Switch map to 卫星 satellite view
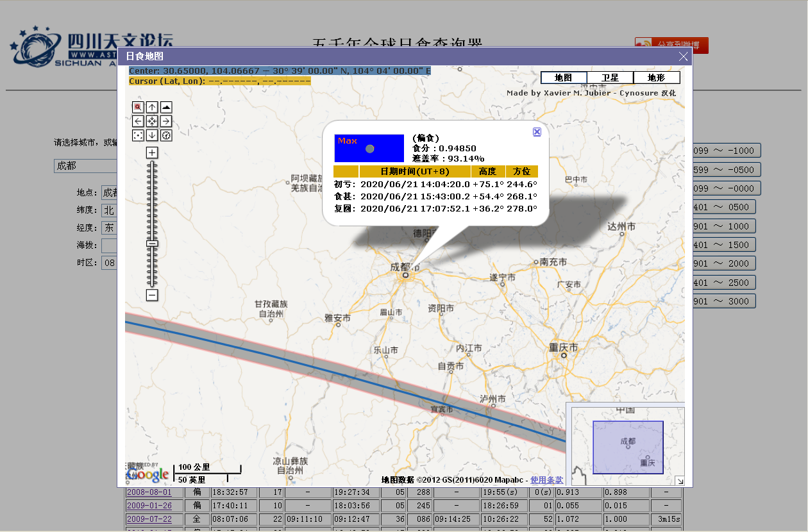The image size is (808, 532). [610, 78]
